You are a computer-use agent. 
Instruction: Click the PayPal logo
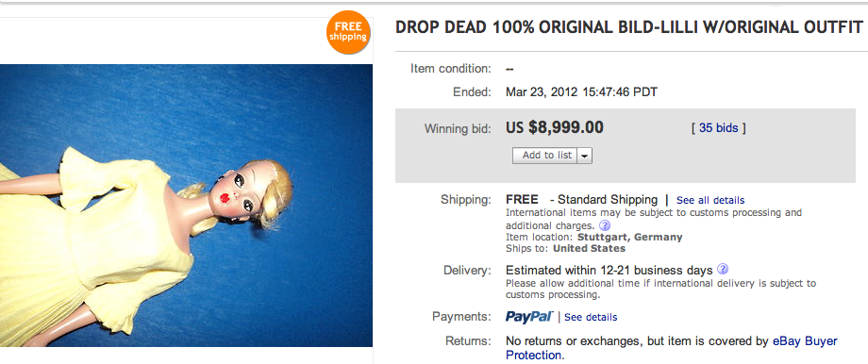pos(529,317)
